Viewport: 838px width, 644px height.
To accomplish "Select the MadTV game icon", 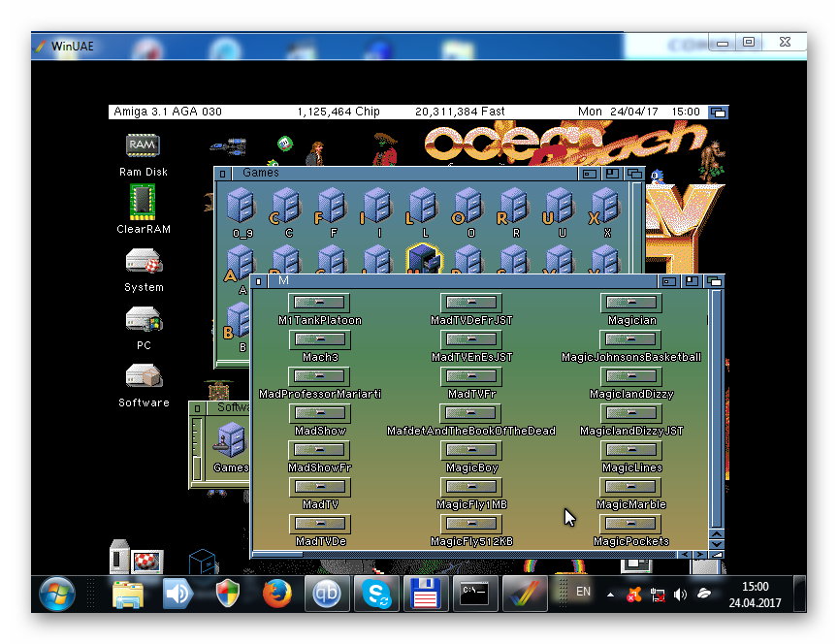I will click(x=320, y=487).
